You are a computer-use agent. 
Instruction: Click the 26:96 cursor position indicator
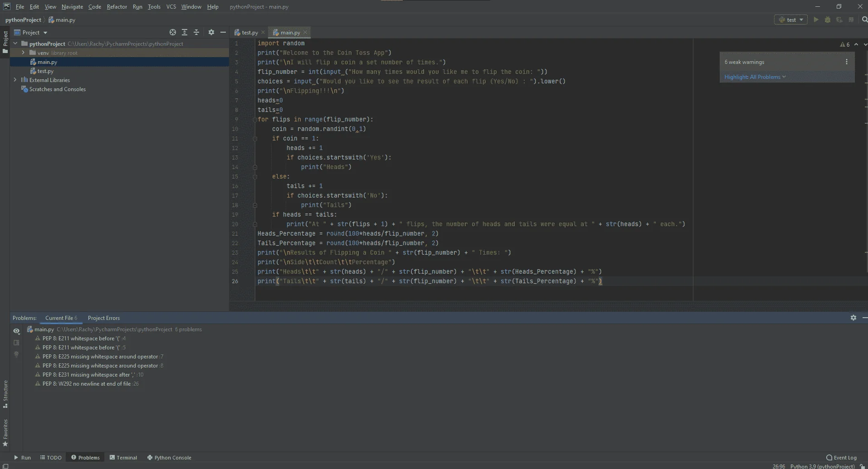[x=779, y=466]
